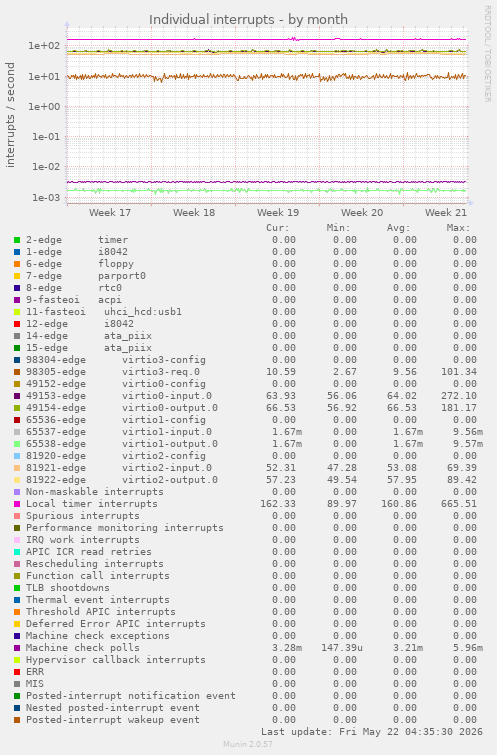Select the Rescheduling interrupts legend entry
This screenshot has width=497, height=755.
[x=95, y=564]
